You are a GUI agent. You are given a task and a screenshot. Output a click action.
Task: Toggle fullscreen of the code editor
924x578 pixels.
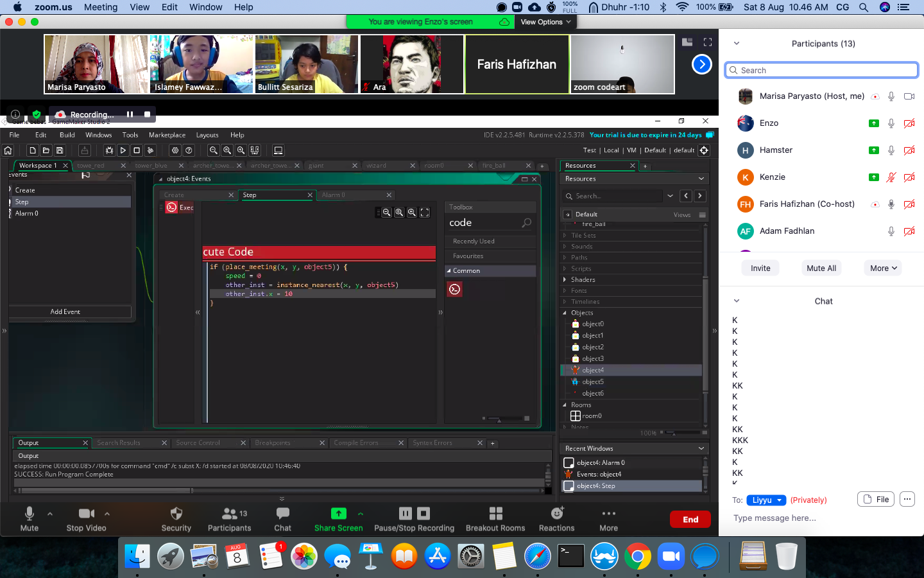(x=425, y=213)
